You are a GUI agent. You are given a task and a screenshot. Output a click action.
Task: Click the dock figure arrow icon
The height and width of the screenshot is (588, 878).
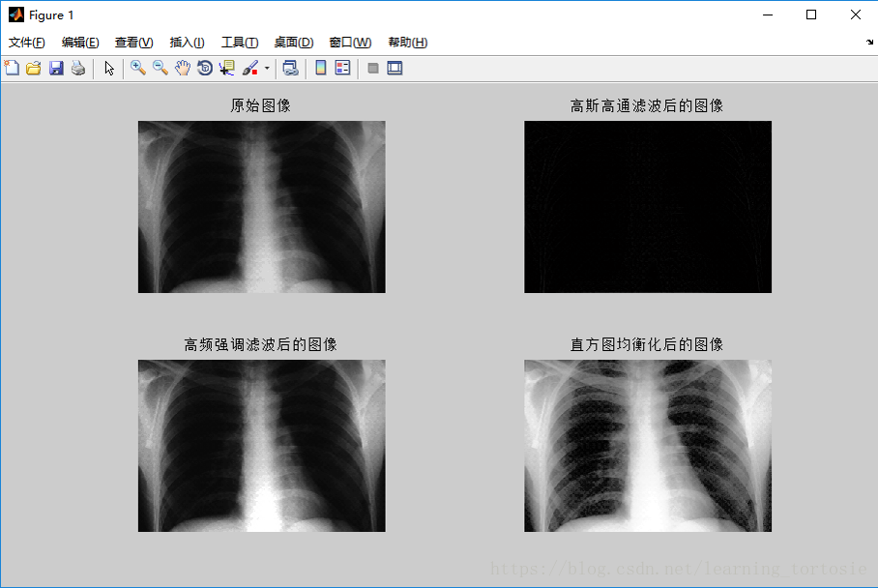869,42
